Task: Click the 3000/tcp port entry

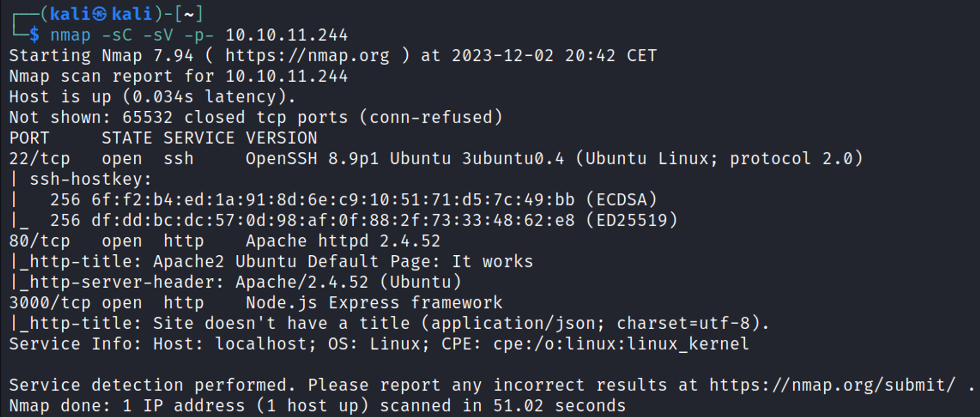Action: click(50, 303)
